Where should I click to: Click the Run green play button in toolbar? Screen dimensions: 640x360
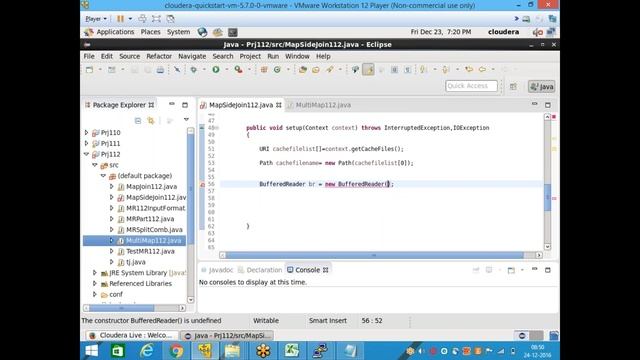point(216,70)
